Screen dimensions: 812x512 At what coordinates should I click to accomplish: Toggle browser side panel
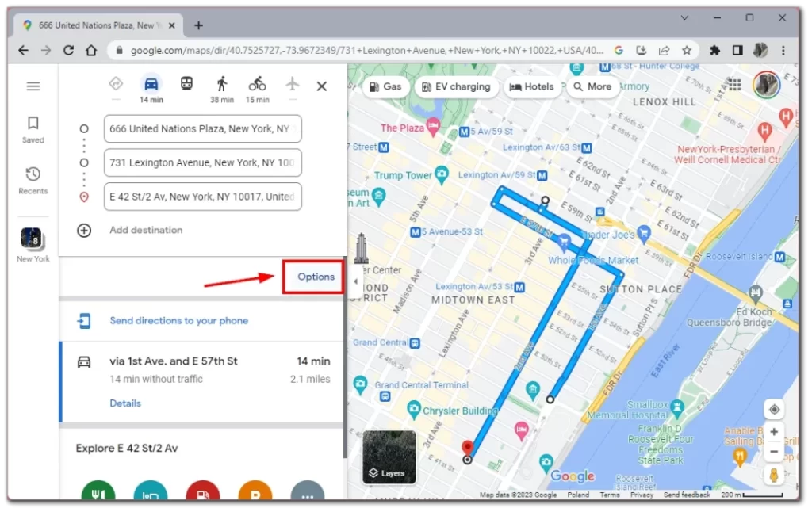pos(737,50)
